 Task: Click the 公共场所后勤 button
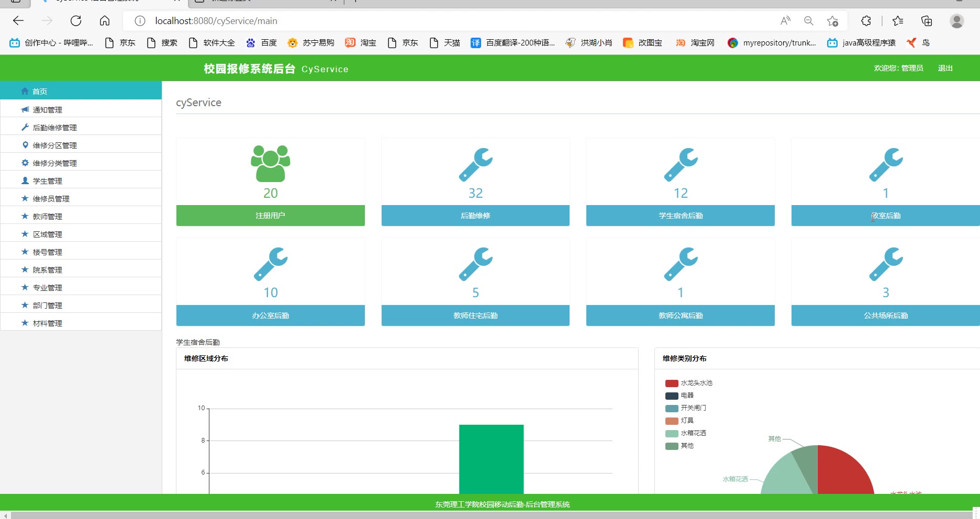coord(886,315)
